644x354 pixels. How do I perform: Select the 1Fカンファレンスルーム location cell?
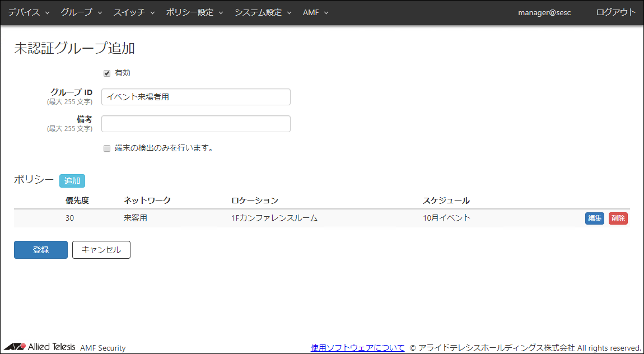click(274, 218)
